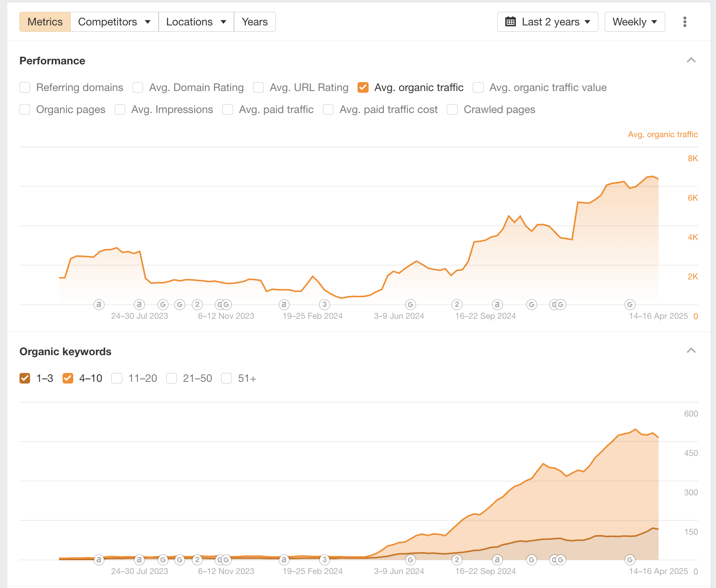Enable Avg. organic traffic value checkbox
Image resolution: width=716 pixels, height=588 pixels.
click(x=478, y=88)
